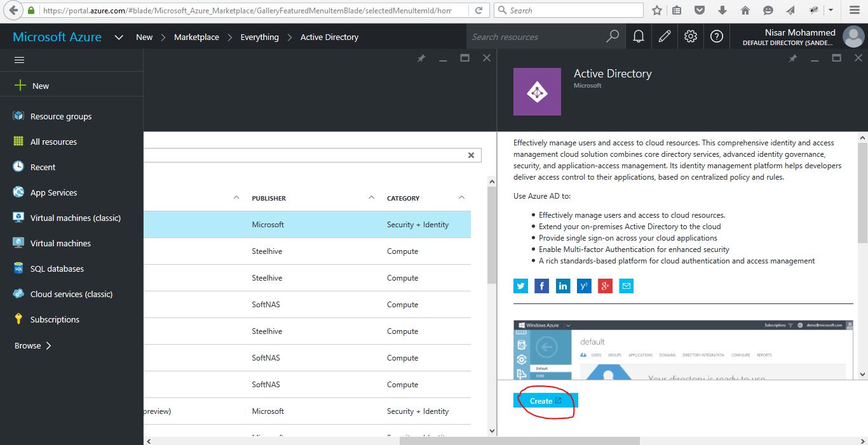Toggle the hamburger sidebar menu

pyautogui.click(x=19, y=60)
